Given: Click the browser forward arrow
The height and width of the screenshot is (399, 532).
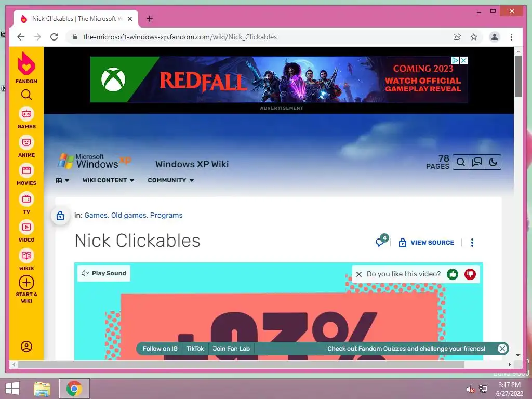Looking at the screenshot, I should point(37,37).
